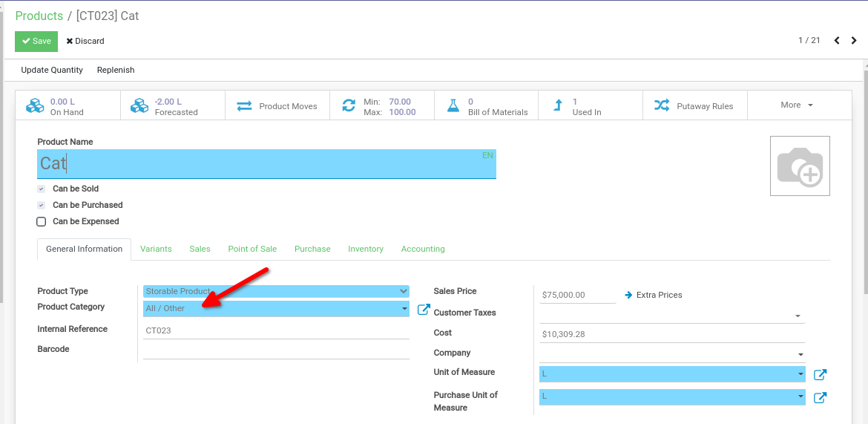Enable the Can be Expensed checkbox
The width and height of the screenshot is (868, 424).
pos(42,222)
